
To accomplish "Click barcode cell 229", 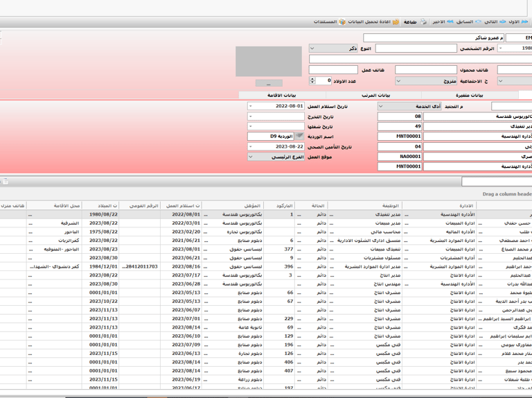I will click(279, 318).
